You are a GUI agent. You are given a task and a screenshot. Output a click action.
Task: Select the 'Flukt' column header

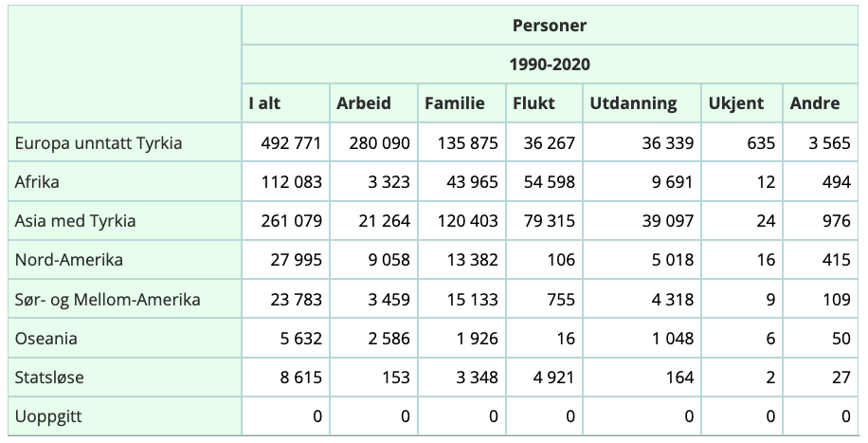pyautogui.click(x=533, y=103)
